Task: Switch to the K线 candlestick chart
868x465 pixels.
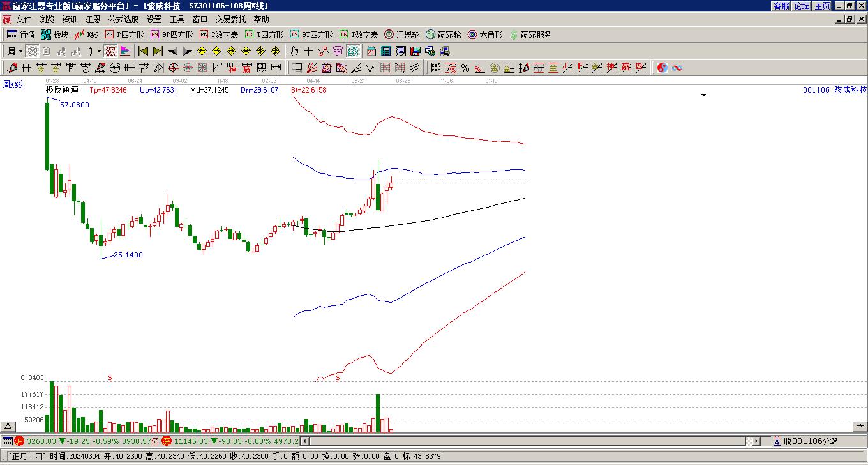Action: click(87, 34)
